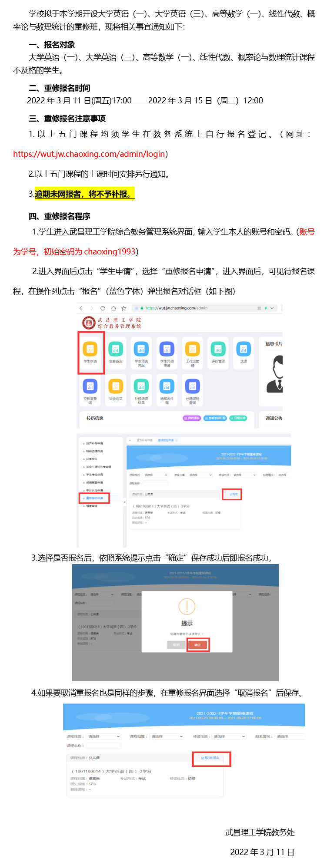Click the browser back arrow
327x868 pixels.
(x=81, y=308)
